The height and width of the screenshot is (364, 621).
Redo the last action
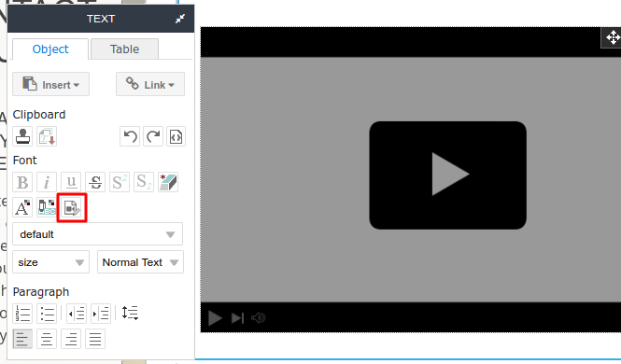coord(153,136)
